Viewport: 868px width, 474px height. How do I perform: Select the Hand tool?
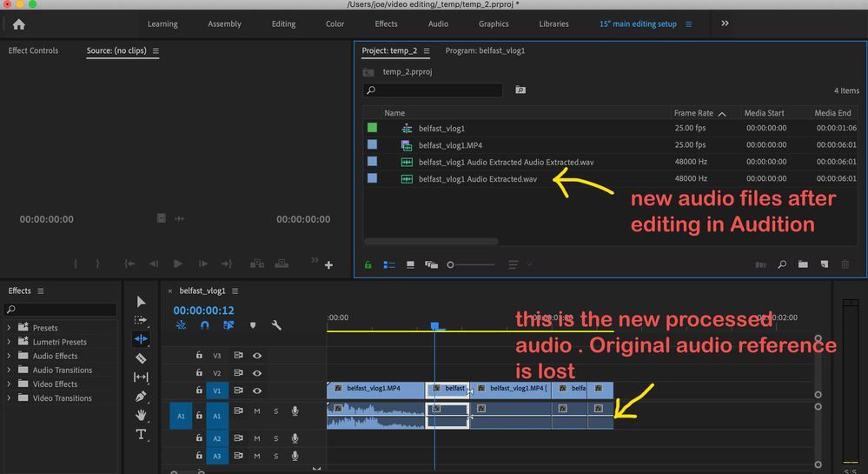(141, 415)
